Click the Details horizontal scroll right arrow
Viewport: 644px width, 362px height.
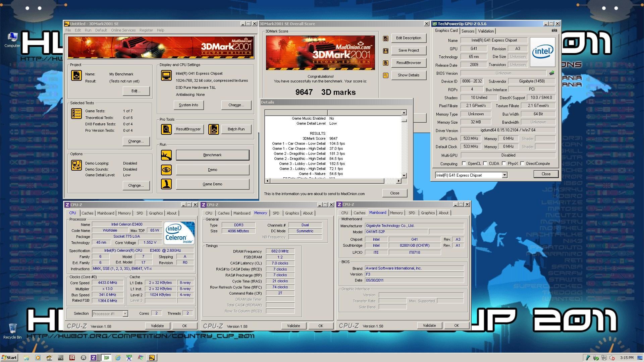(398, 181)
